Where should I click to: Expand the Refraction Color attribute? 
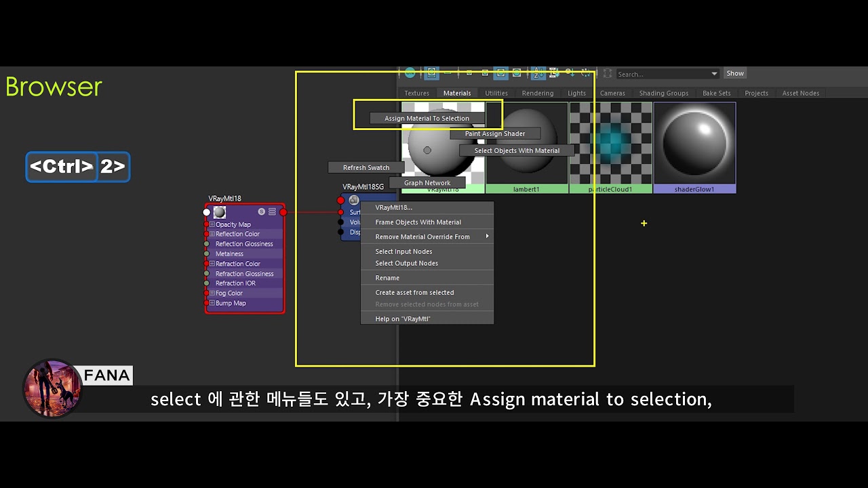coord(212,264)
